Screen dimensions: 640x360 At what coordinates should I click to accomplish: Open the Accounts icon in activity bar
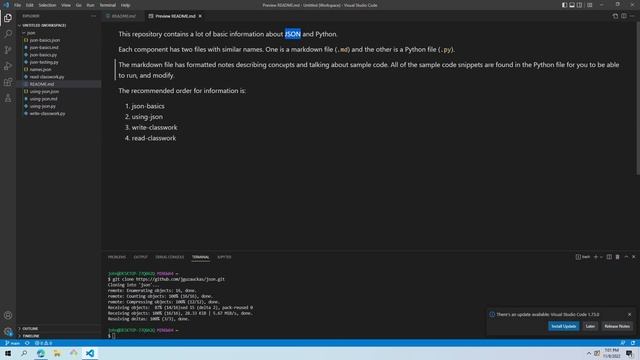(x=8, y=315)
